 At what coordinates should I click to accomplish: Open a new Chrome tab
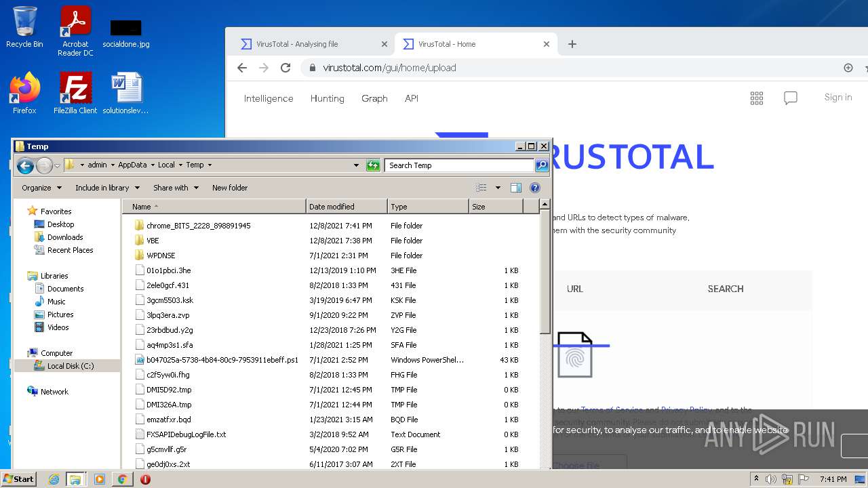(x=572, y=44)
